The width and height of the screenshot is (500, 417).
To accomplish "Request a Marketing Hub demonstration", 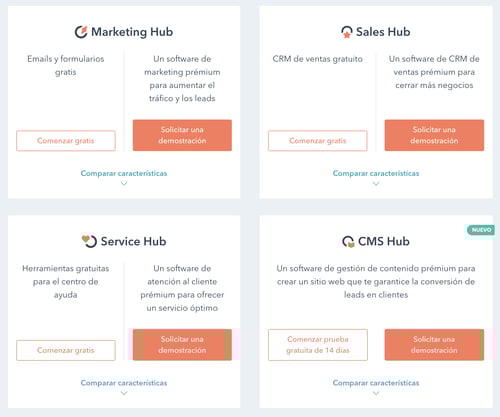I will [182, 135].
